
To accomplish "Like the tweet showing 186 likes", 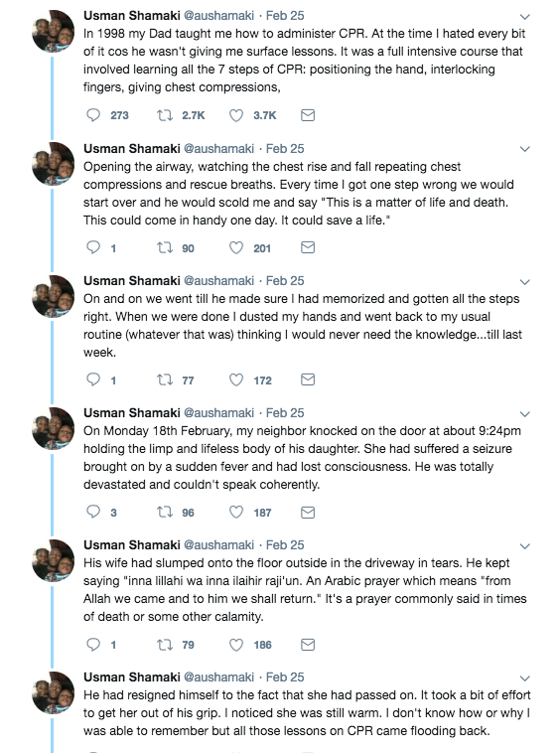I will pos(236,645).
